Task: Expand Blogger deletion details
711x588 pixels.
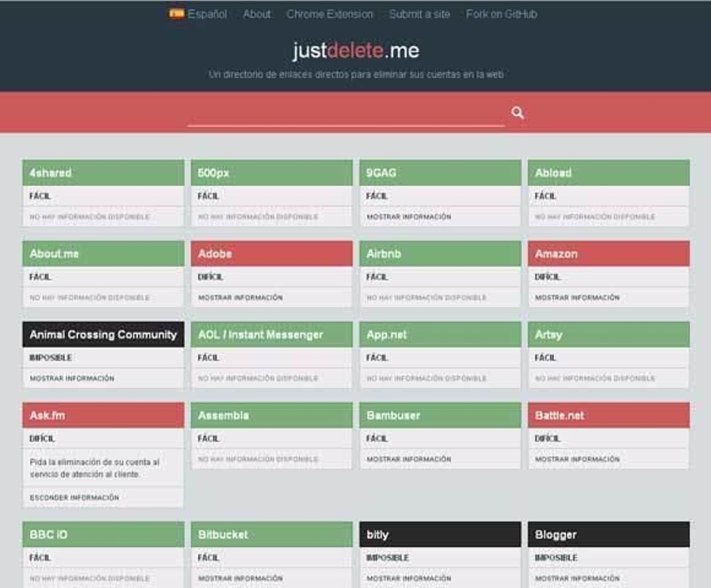Action: tap(577, 579)
